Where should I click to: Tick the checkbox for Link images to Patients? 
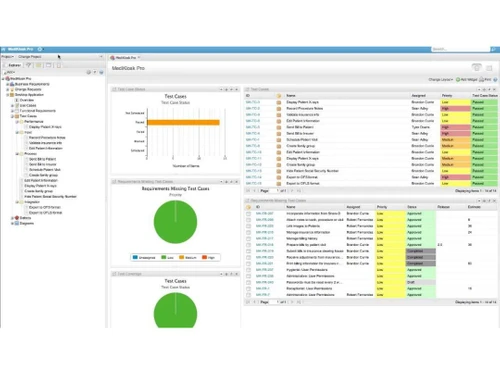pyautogui.click(x=248, y=226)
